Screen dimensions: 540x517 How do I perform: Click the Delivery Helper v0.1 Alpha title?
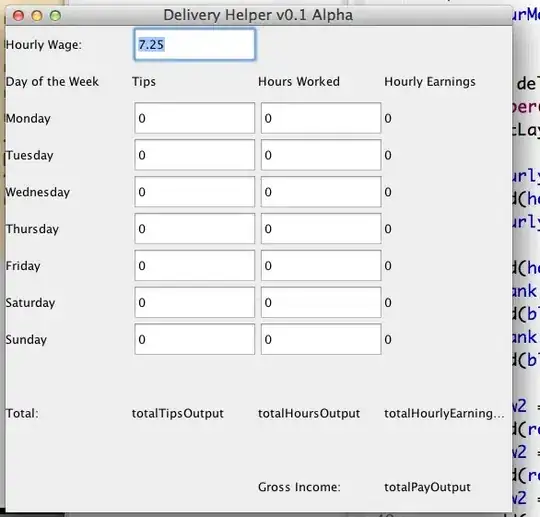[x=258, y=15]
